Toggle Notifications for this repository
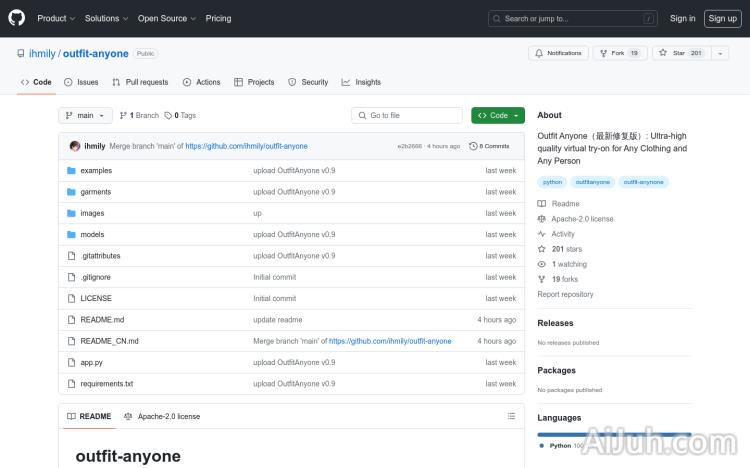The image size is (750, 468). coord(558,53)
